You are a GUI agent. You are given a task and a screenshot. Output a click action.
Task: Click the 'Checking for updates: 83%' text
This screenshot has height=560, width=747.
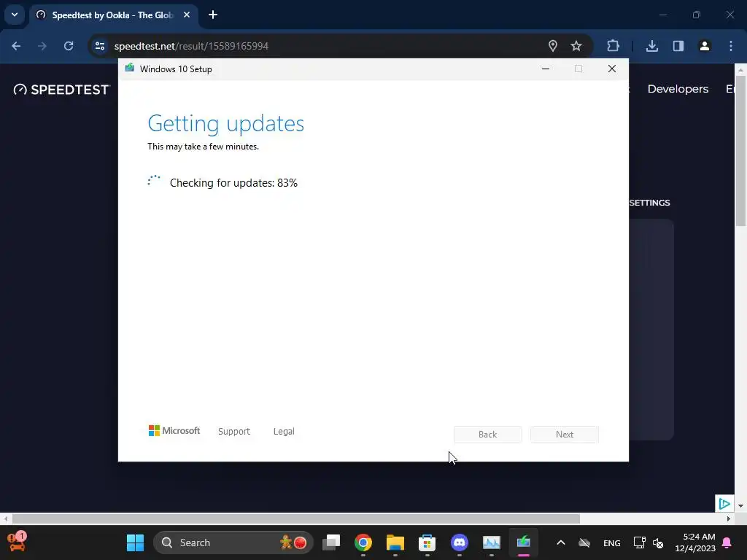pos(233,183)
